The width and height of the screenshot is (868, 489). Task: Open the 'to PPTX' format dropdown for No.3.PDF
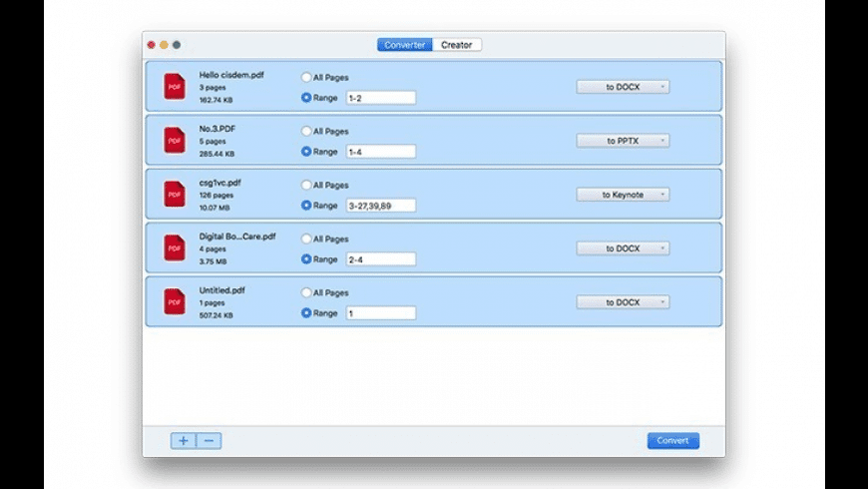[x=623, y=141]
